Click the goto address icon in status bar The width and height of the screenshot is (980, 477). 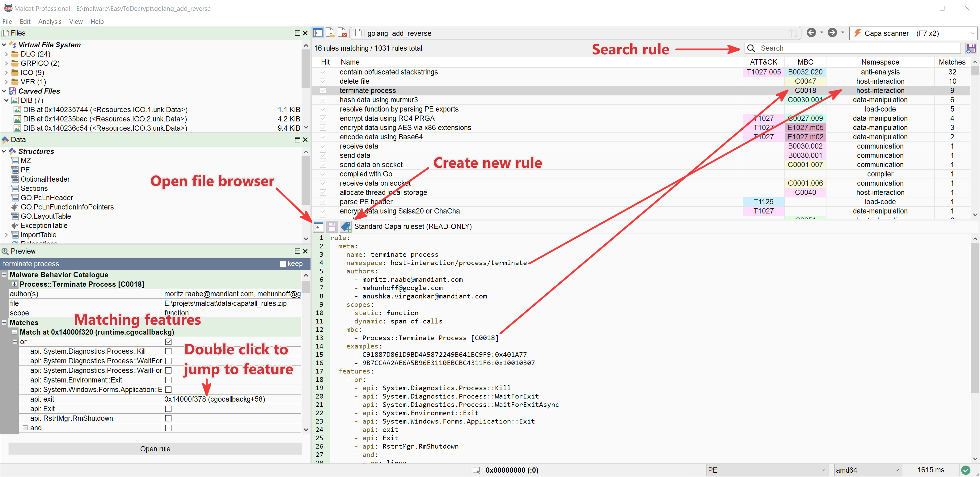click(476, 471)
